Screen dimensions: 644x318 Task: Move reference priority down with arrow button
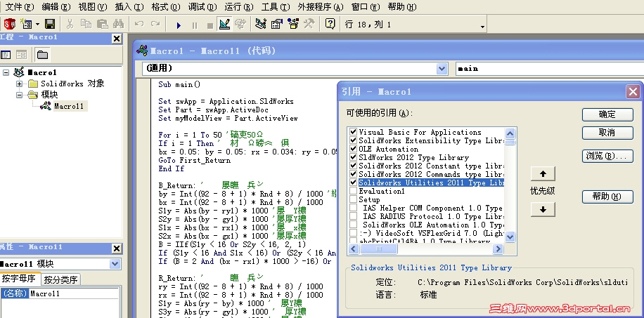coord(543,210)
